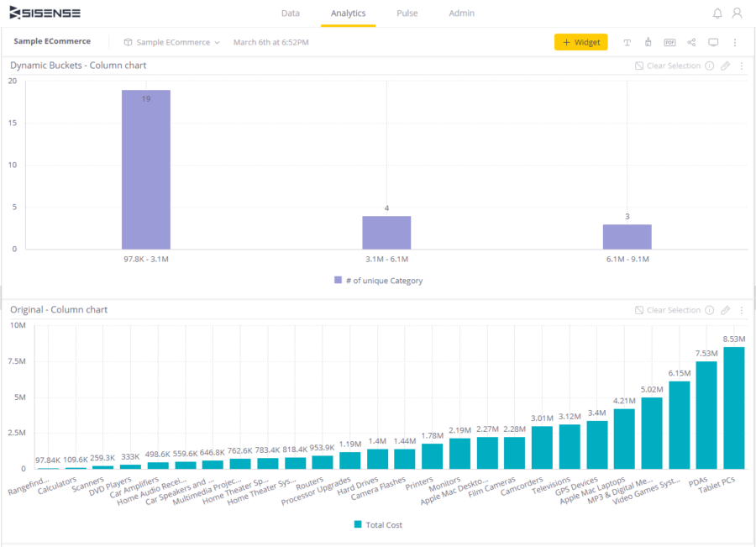Toggle '# of unique Category' legend series
The height and width of the screenshot is (547, 756).
(x=379, y=281)
